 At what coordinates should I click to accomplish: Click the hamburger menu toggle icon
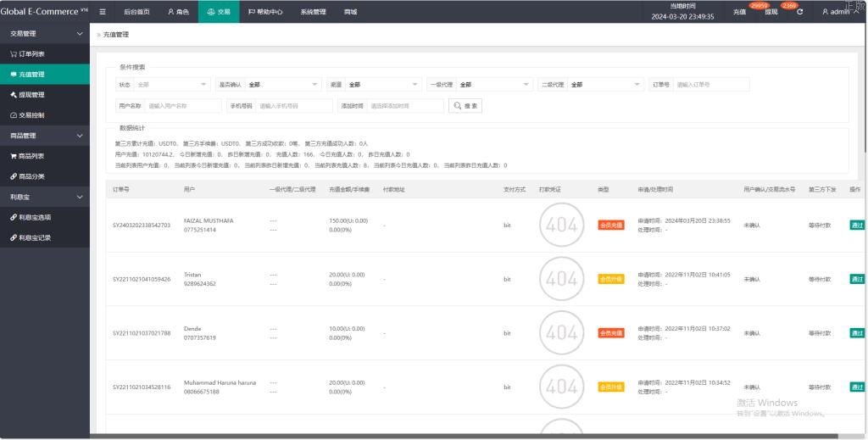coord(103,12)
